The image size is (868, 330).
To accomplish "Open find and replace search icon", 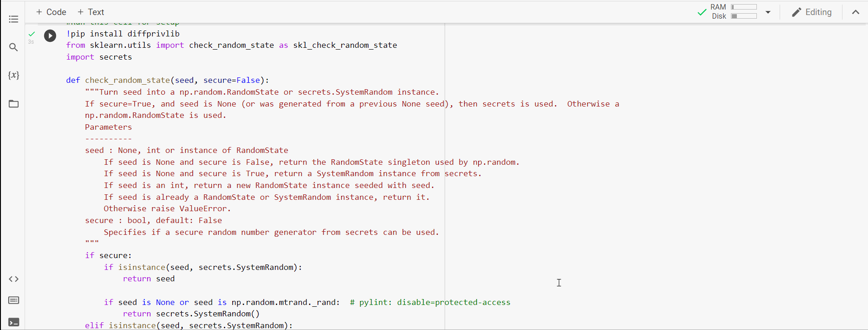I will 14,47.
